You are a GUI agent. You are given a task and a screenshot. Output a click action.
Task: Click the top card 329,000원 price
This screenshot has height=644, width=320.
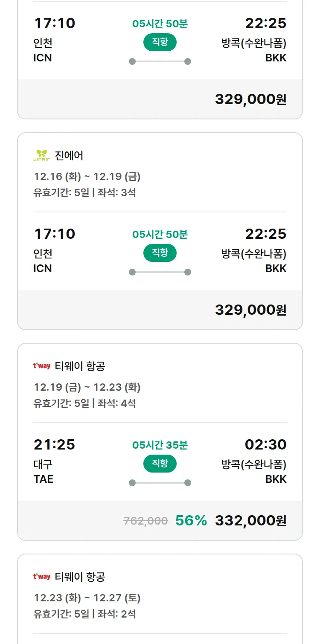click(250, 99)
